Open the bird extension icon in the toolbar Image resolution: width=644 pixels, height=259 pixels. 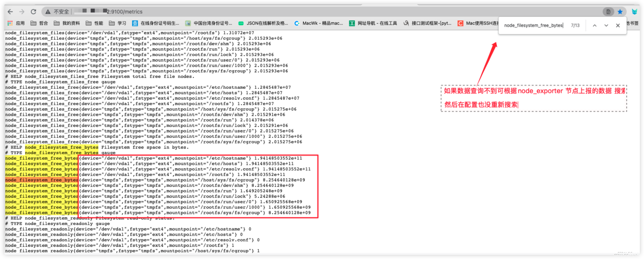634,11
